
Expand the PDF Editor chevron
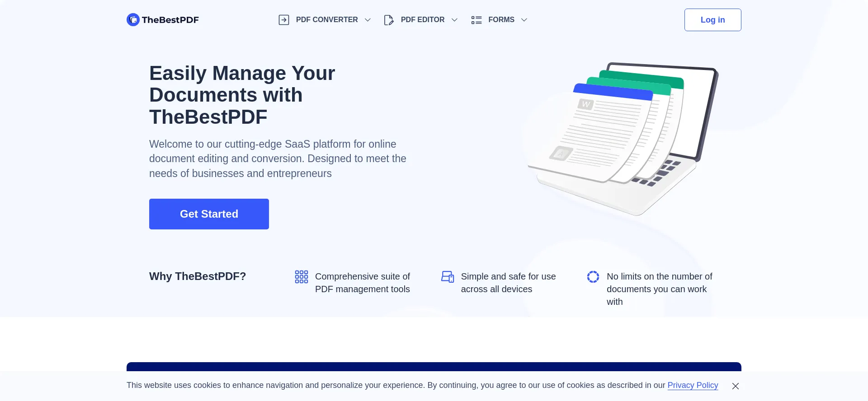pos(455,20)
